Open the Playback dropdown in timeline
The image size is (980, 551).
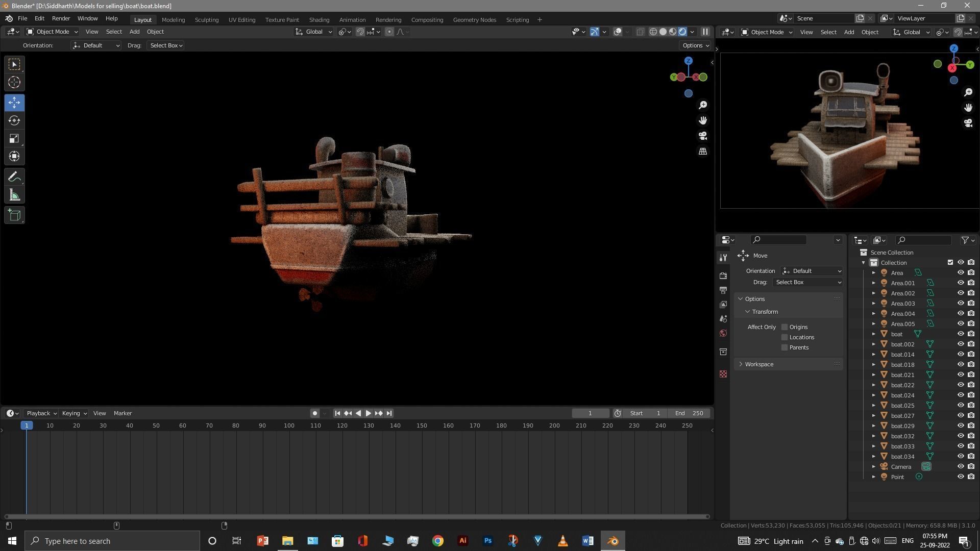pos(41,413)
